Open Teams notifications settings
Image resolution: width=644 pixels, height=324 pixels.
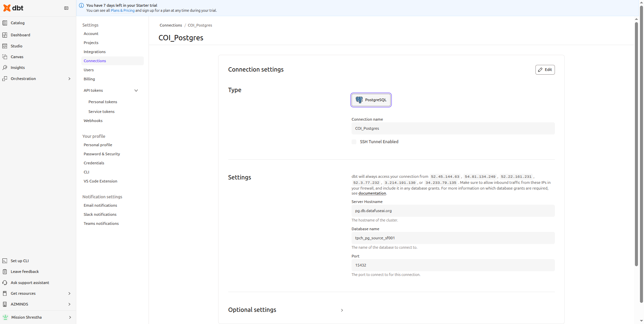[x=101, y=224]
